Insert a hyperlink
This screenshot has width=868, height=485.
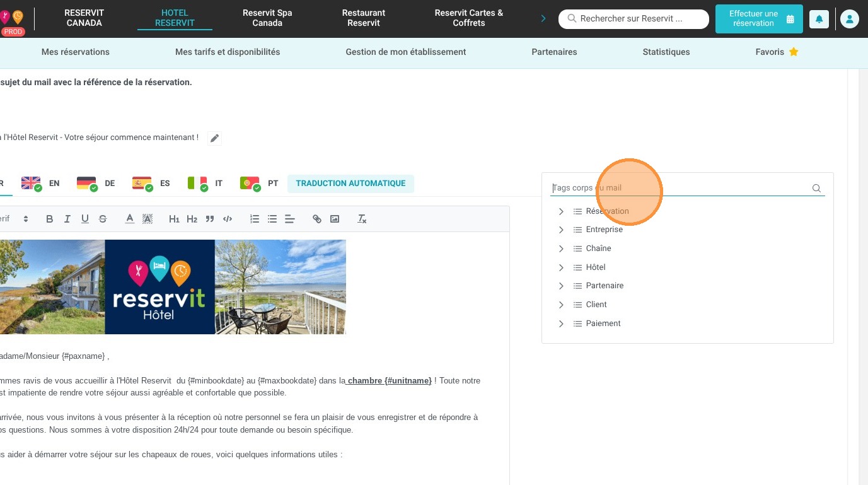coord(317,219)
